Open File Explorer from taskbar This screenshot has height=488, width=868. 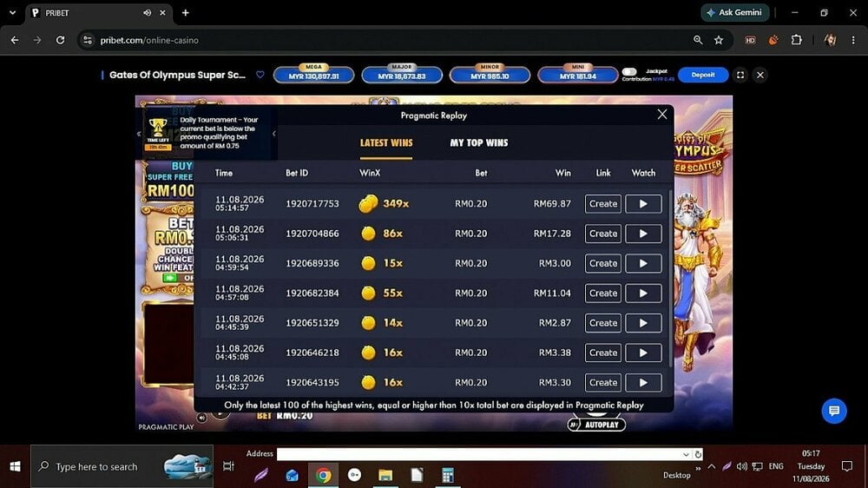point(385,475)
